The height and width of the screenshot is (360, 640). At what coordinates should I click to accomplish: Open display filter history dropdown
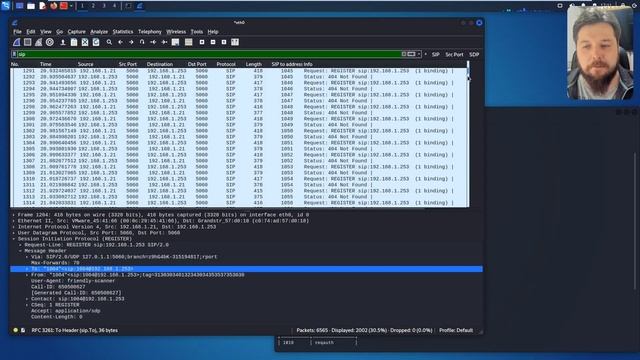419,54
